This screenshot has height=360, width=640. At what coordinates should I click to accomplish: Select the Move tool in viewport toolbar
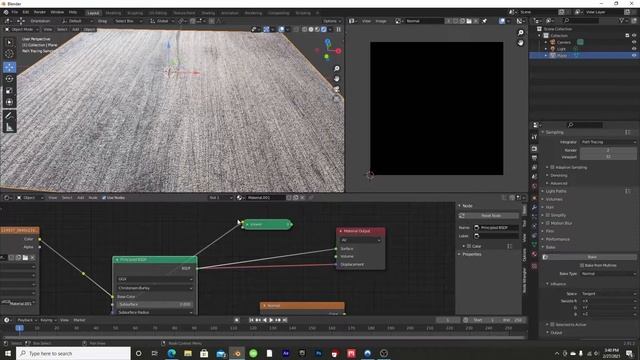[x=9, y=67]
